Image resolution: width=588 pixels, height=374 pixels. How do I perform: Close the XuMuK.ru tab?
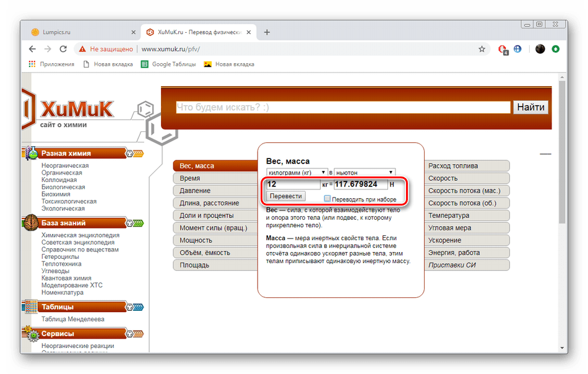point(249,32)
